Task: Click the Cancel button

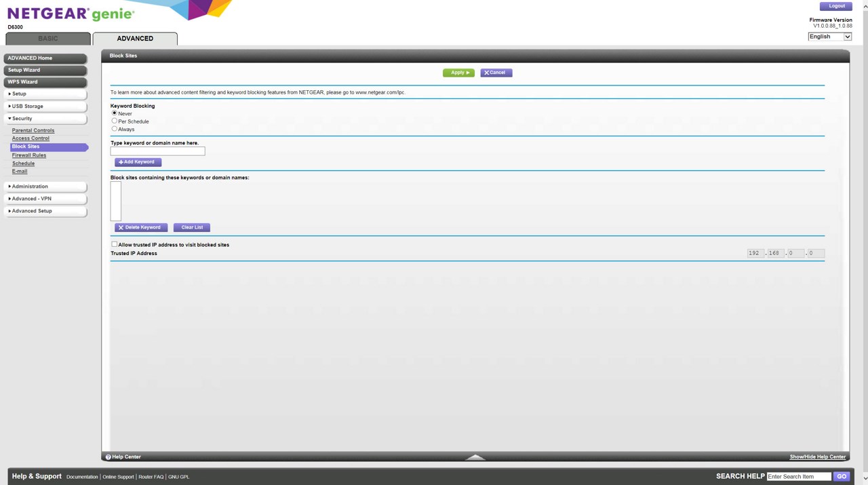Action: click(x=496, y=73)
